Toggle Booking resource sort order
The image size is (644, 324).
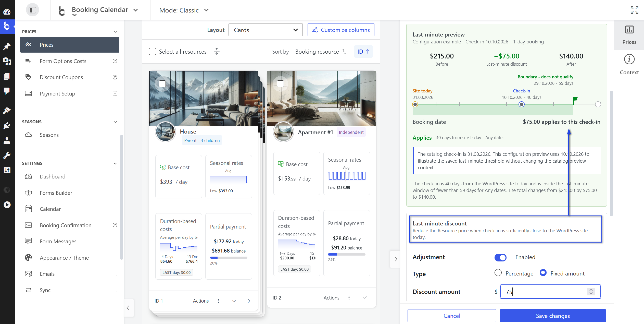click(x=321, y=52)
